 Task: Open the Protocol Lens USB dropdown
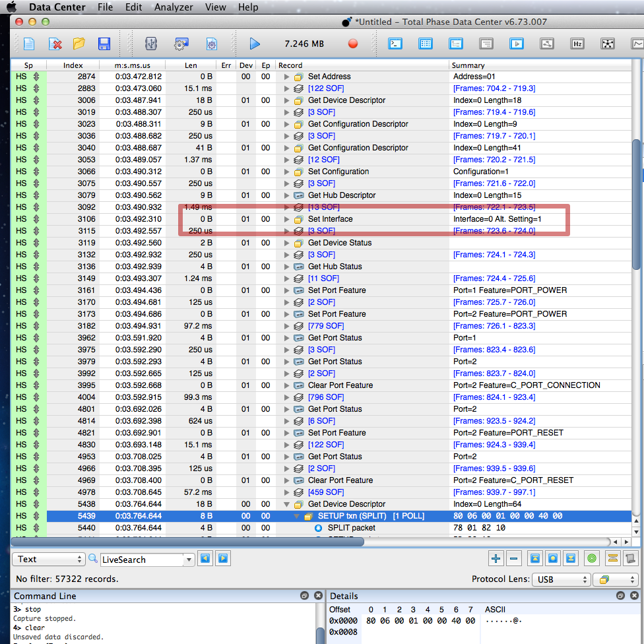point(561,579)
